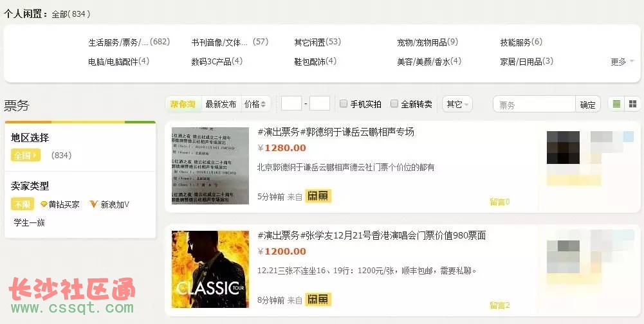
Task: Open blurred seller avatar of second listing
Action: point(563,256)
